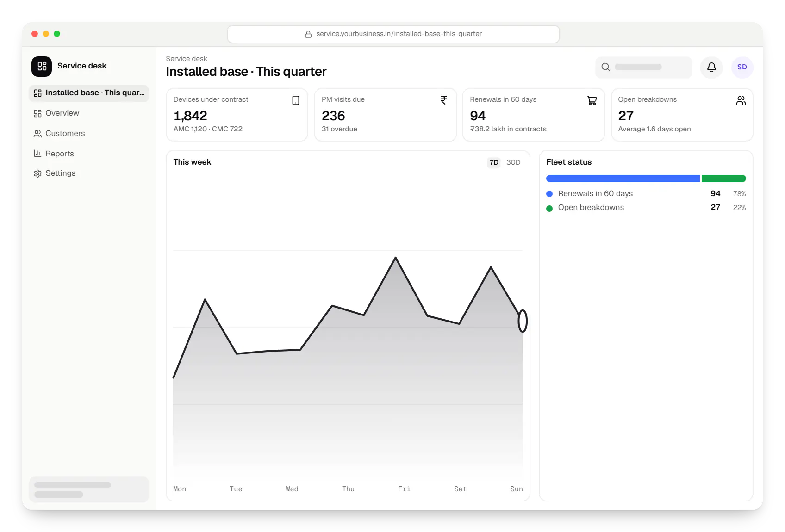Image resolution: width=785 pixels, height=532 pixels.
Task: Click the Service desk breadcrumb text
Action: click(187, 59)
